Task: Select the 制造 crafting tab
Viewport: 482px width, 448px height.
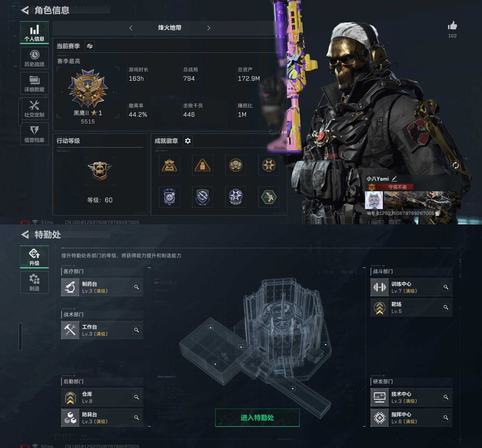Action: point(34,282)
